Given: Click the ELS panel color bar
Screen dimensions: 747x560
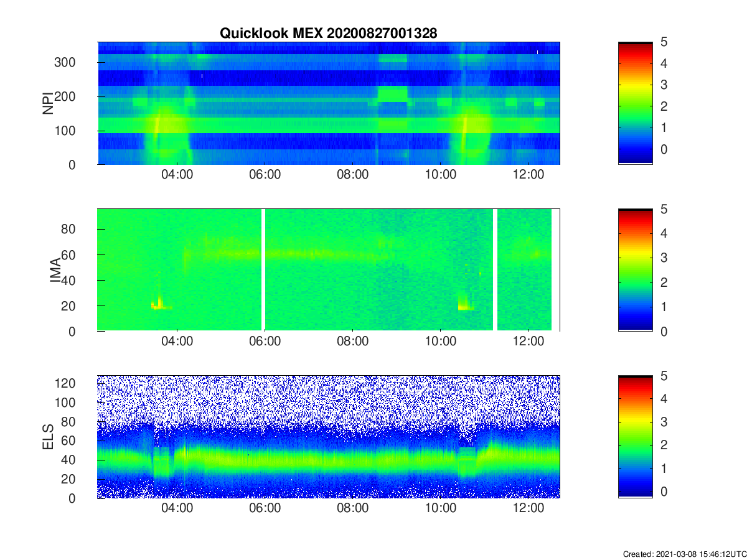Looking at the screenshot, I should (635, 437).
